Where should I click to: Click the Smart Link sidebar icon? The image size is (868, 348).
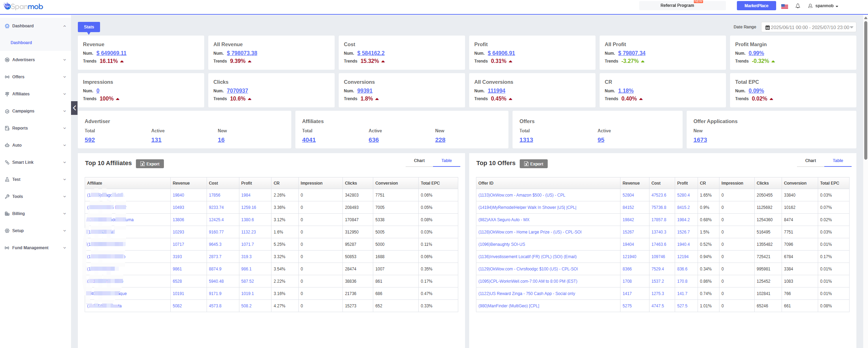click(x=7, y=162)
